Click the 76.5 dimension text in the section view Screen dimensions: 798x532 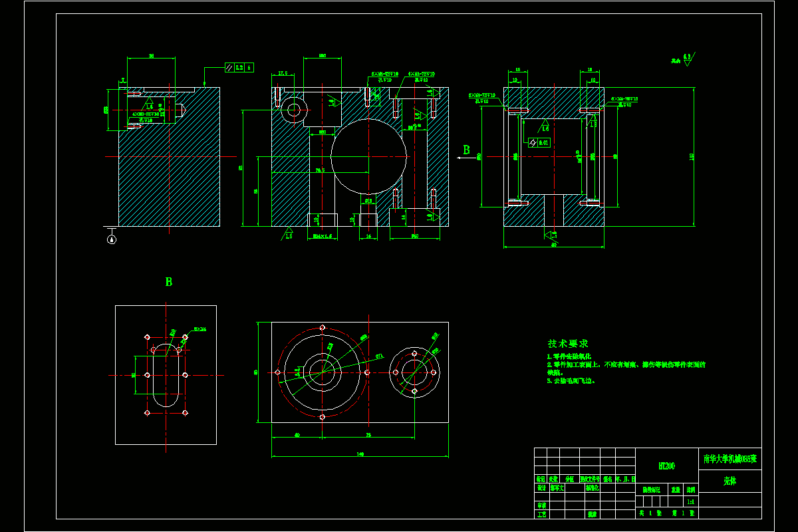coord(320,171)
